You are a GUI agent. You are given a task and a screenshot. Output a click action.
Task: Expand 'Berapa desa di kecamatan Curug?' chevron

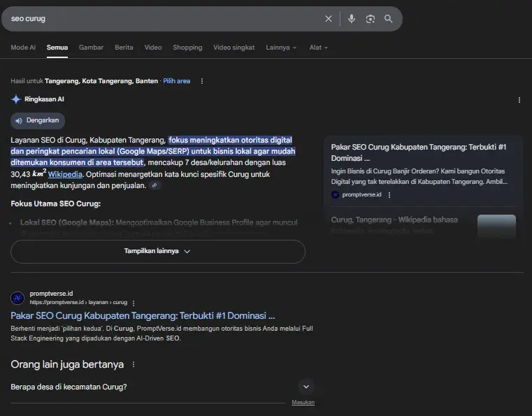click(306, 387)
